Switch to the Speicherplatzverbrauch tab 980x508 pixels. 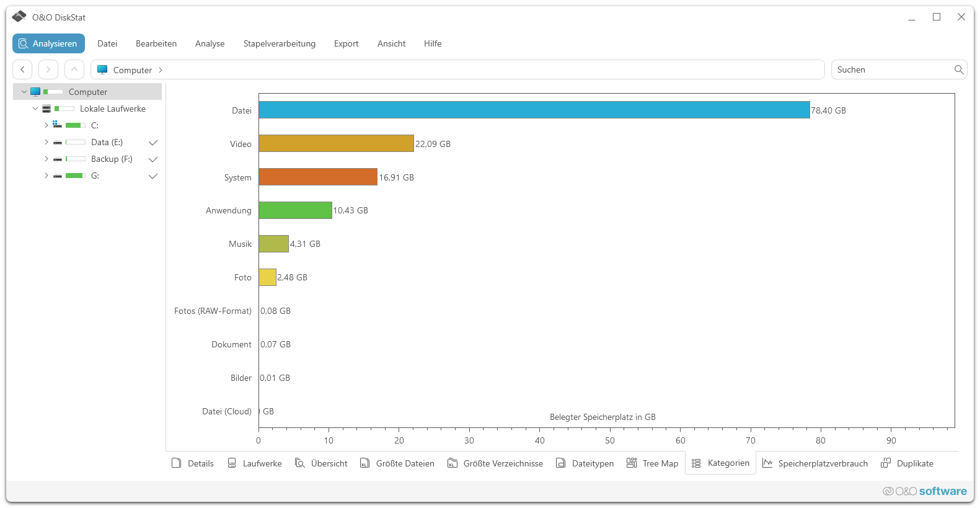815,463
